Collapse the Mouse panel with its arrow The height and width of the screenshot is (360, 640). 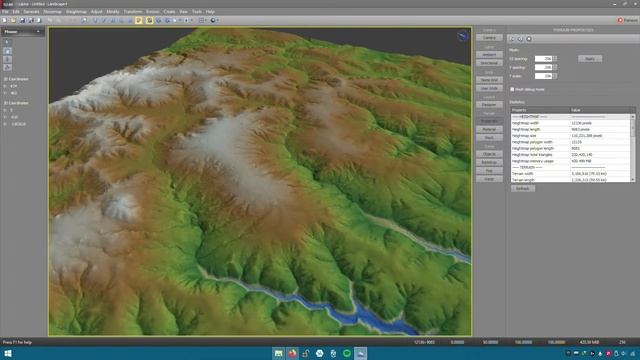coord(38,31)
